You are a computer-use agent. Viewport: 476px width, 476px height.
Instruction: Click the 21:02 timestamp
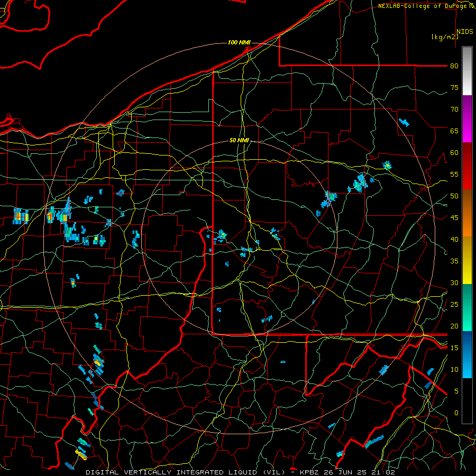pyautogui.click(x=383, y=472)
